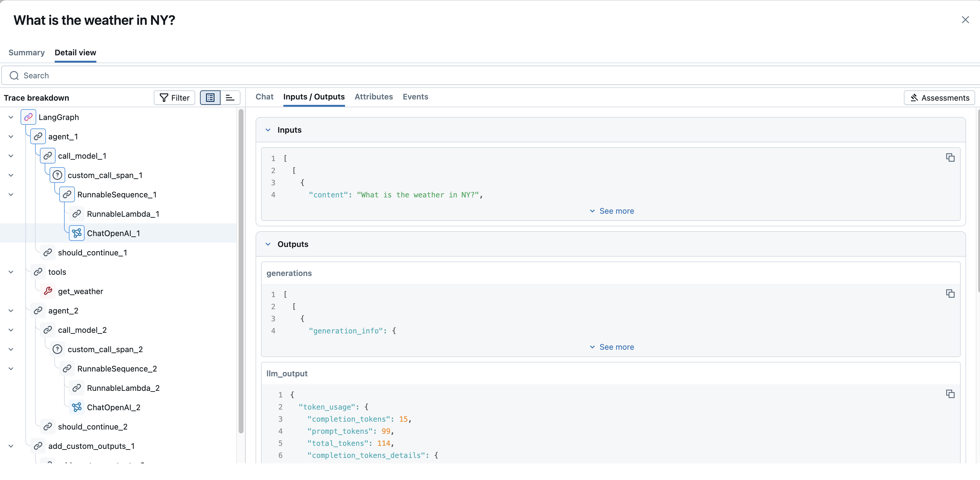Collapse the agent_1 tree node

11,136
